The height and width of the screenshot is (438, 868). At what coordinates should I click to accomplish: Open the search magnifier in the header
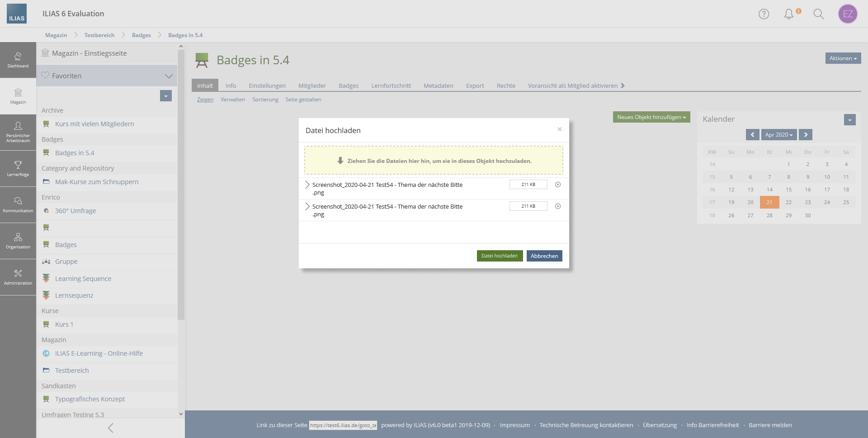click(x=819, y=14)
